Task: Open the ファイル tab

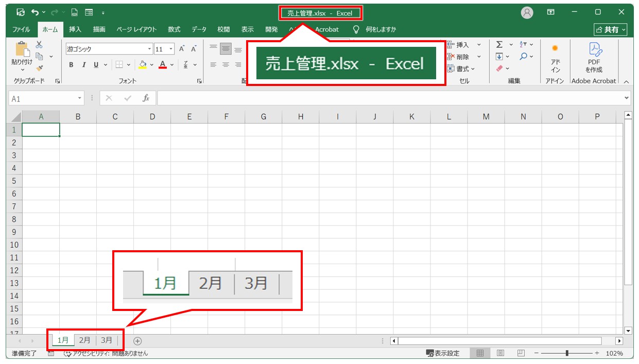Action: point(21,29)
